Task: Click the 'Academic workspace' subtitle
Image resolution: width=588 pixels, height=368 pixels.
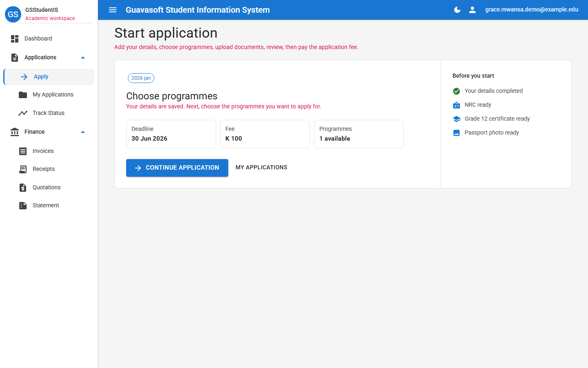Action: pos(50,18)
